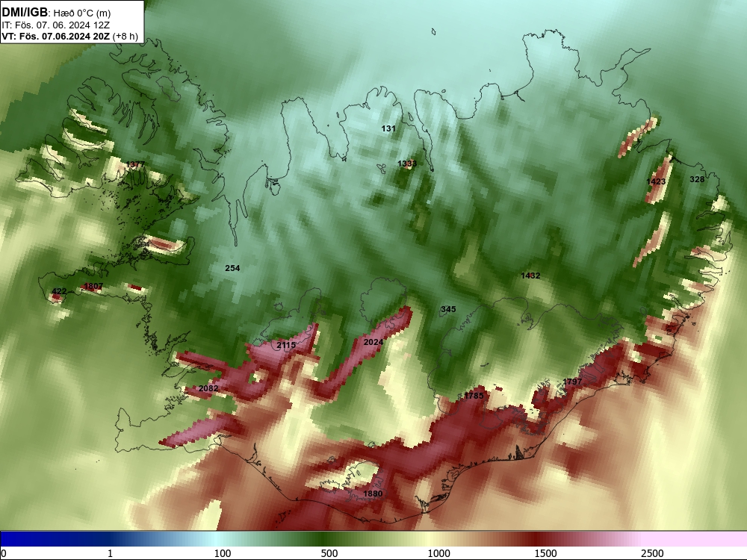The width and height of the screenshot is (747, 560).
Task: Click the 1797 label in the southeast
Action: point(572,382)
